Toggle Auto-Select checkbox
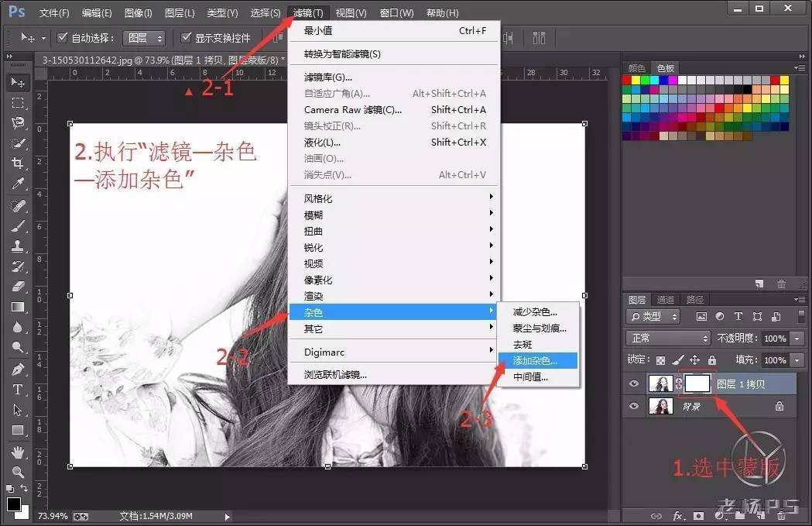 coord(63,37)
